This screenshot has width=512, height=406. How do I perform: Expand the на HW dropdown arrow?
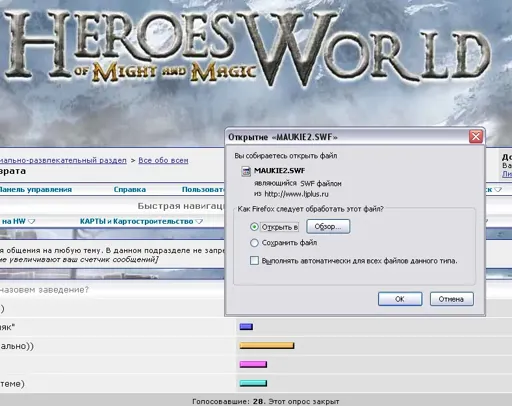click(32, 221)
